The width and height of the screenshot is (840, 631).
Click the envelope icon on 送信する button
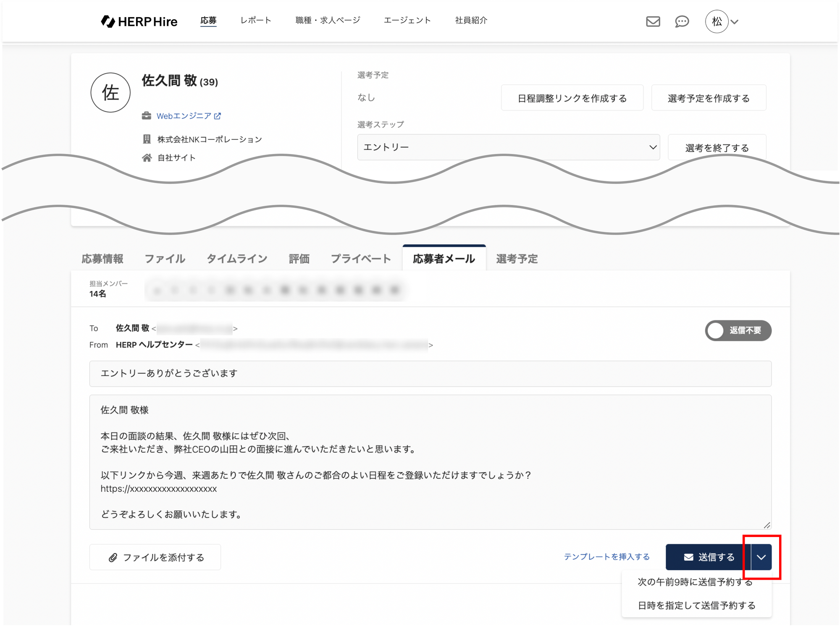[688, 557]
